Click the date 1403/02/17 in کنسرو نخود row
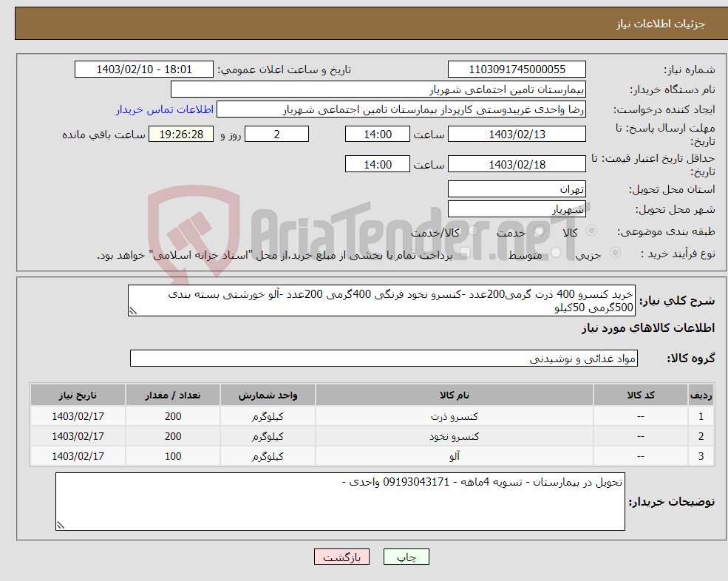This screenshot has width=728, height=581. [78, 437]
